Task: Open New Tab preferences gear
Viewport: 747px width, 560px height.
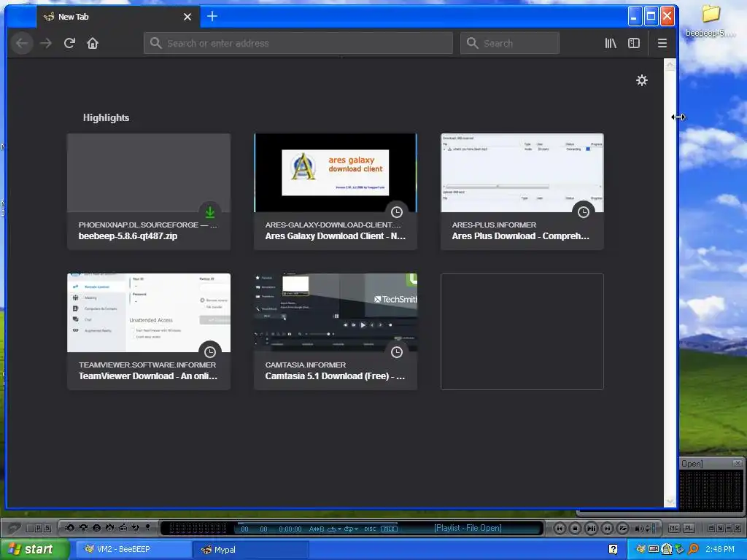Action: click(x=642, y=80)
